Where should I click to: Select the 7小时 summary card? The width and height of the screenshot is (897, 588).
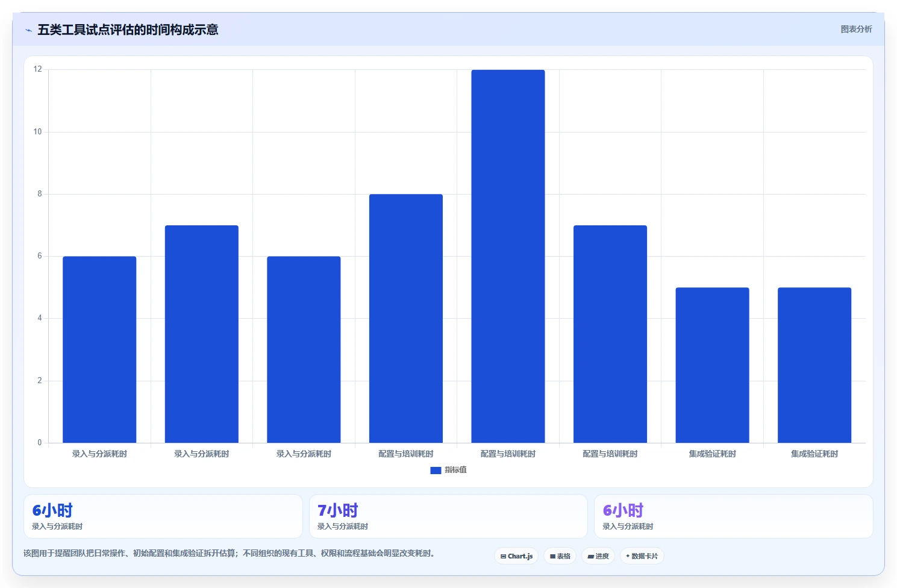click(x=448, y=516)
